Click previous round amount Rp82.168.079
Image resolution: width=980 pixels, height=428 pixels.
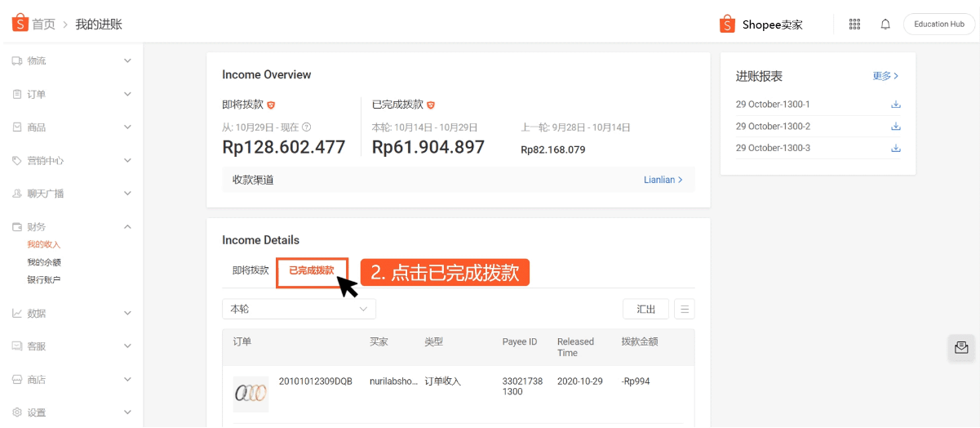pos(553,150)
